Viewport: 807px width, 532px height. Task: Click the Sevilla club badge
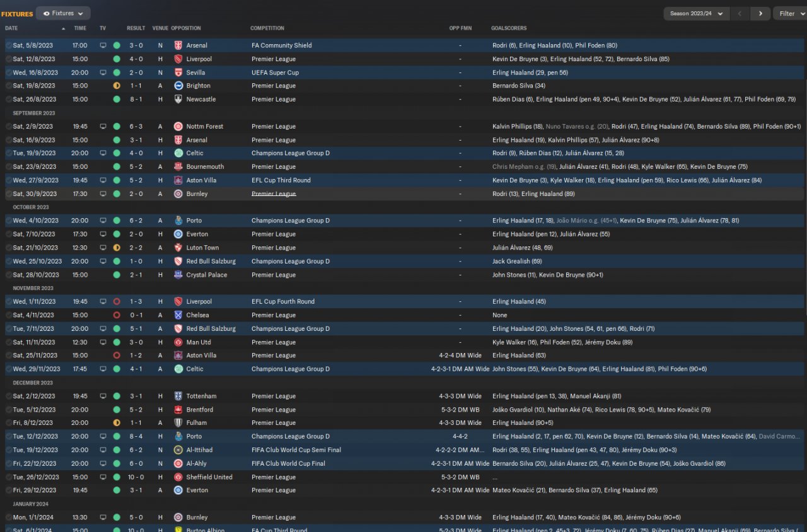(178, 72)
